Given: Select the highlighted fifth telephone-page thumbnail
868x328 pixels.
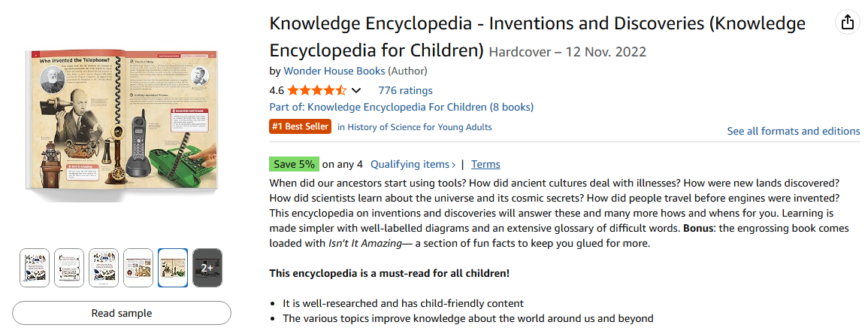Looking at the screenshot, I should [173, 267].
